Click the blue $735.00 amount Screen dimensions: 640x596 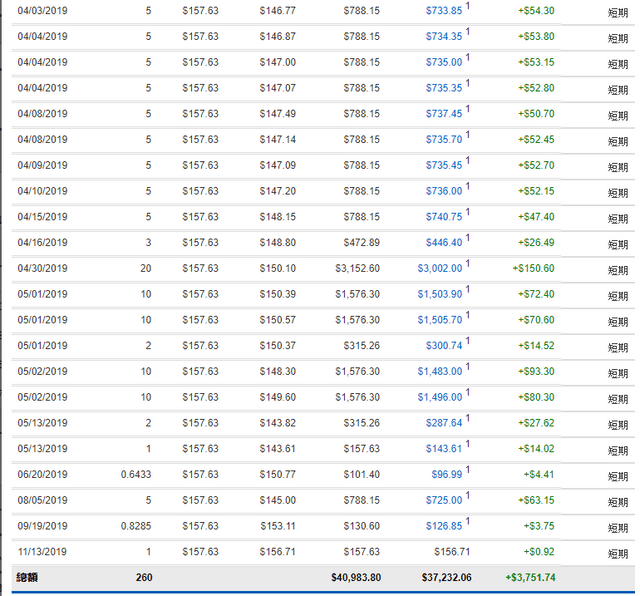pyautogui.click(x=444, y=62)
